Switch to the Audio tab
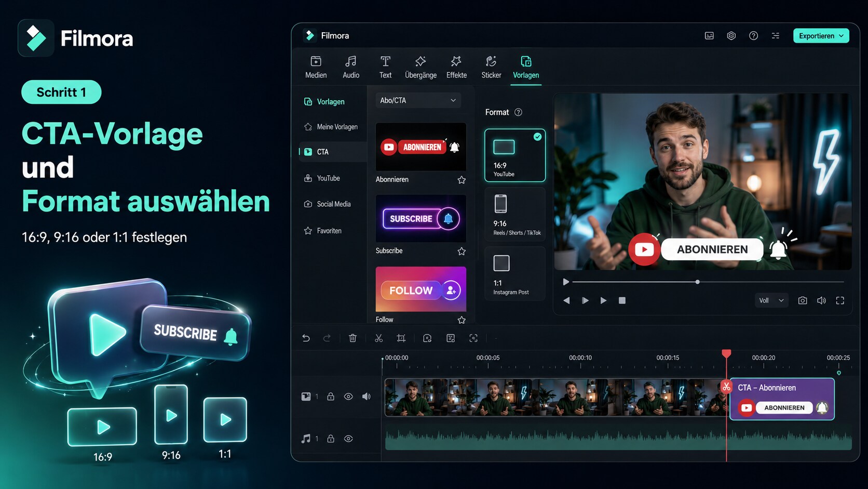 [351, 68]
